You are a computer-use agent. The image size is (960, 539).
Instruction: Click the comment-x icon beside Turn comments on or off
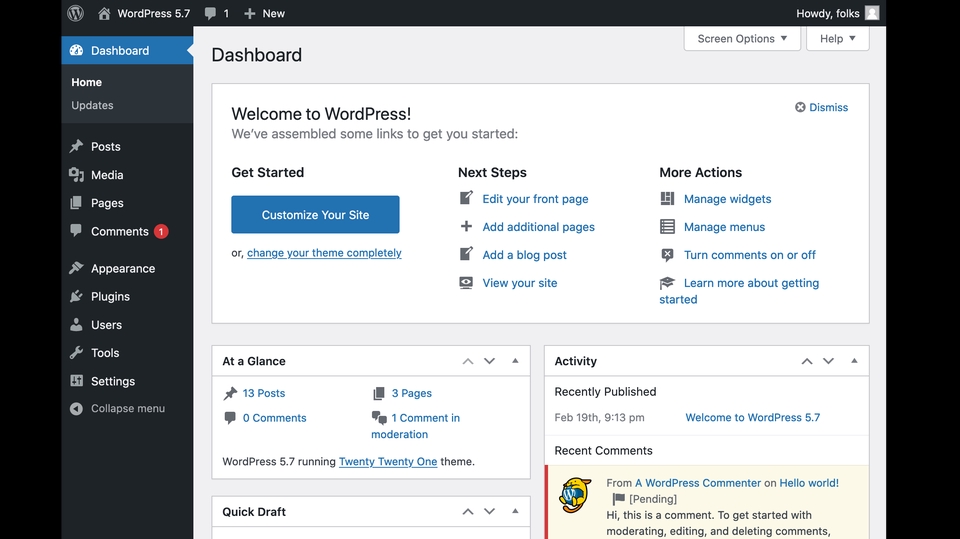pyautogui.click(x=667, y=255)
